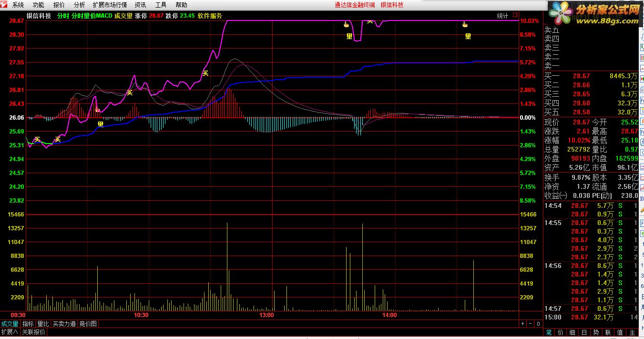The image size is (644, 339).
Task: Open the 扩展市场行情 menu
Action: (x=110, y=5)
